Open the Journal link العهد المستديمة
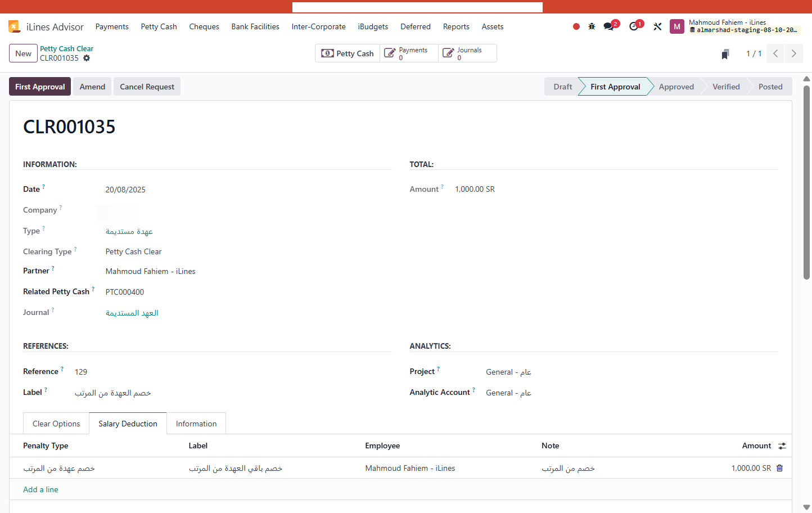The width and height of the screenshot is (812, 513). [x=132, y=313]
